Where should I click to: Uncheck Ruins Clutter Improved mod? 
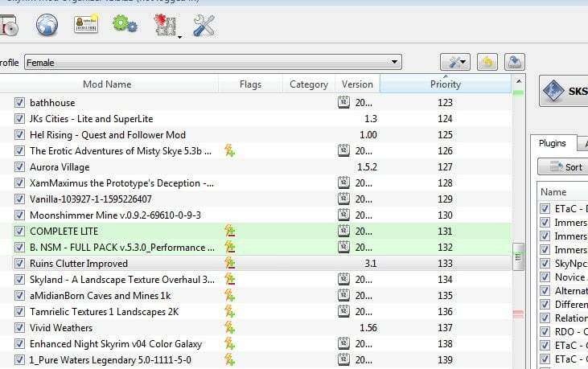[x=19, y=264]
